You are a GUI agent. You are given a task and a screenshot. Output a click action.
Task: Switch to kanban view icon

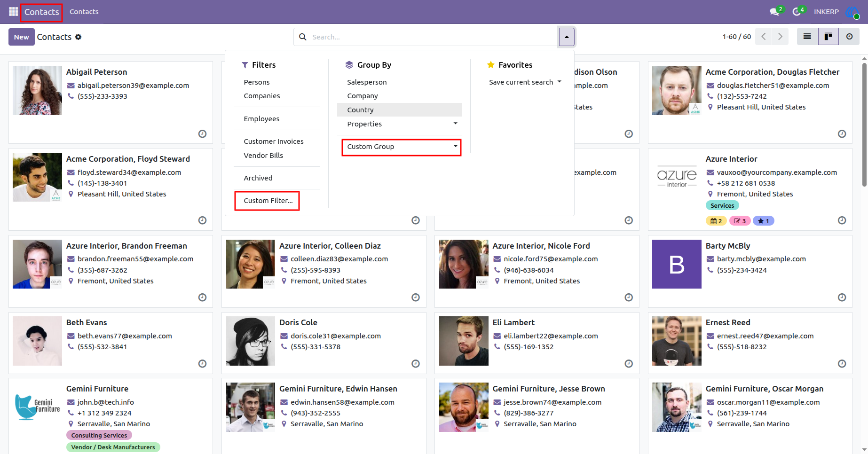click(829, 37)
